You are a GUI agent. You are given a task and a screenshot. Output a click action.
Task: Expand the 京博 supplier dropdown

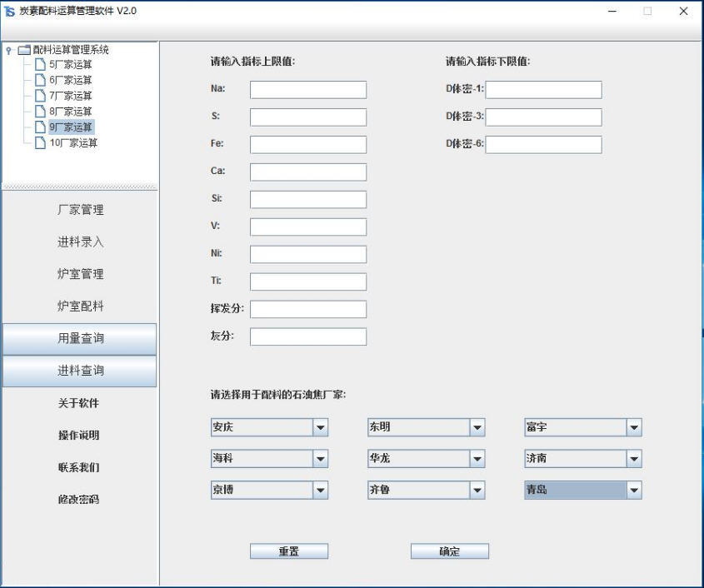point(320,491)
